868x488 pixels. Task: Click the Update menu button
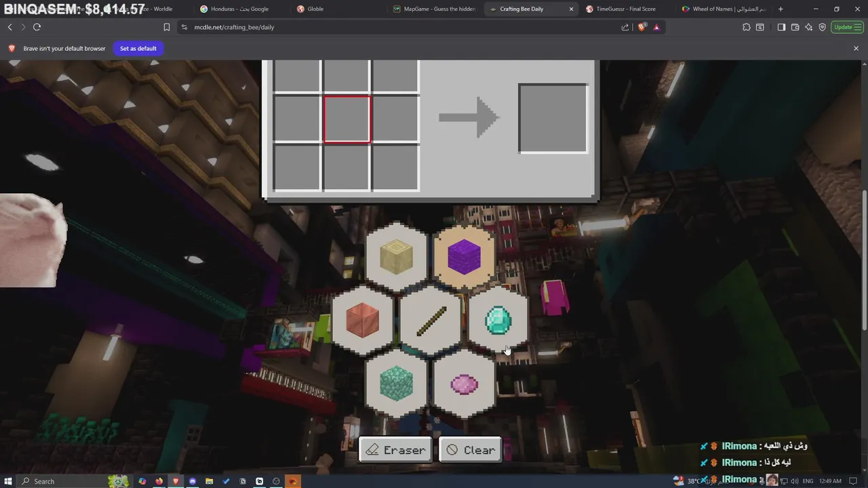(846, 27)
